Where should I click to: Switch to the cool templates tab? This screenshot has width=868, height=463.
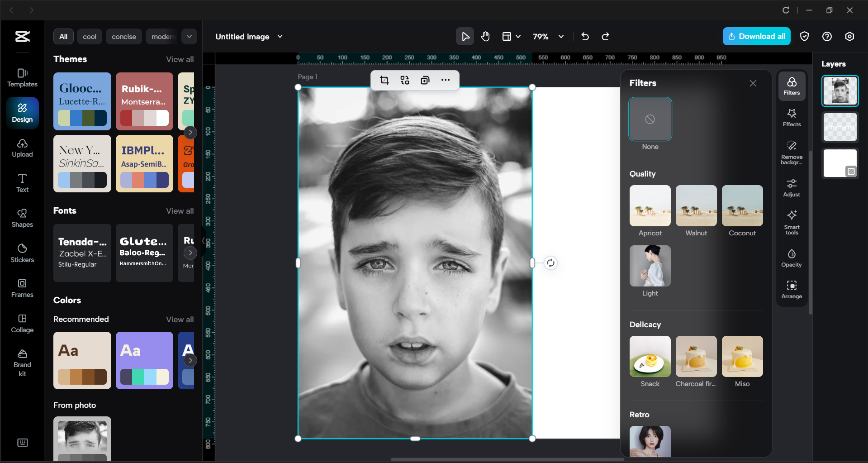[x=89, y=36]
